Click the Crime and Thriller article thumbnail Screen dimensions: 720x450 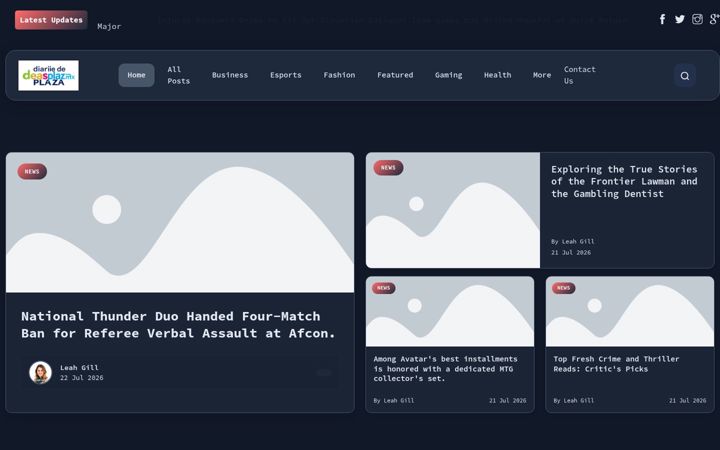[x=630, y=311]
